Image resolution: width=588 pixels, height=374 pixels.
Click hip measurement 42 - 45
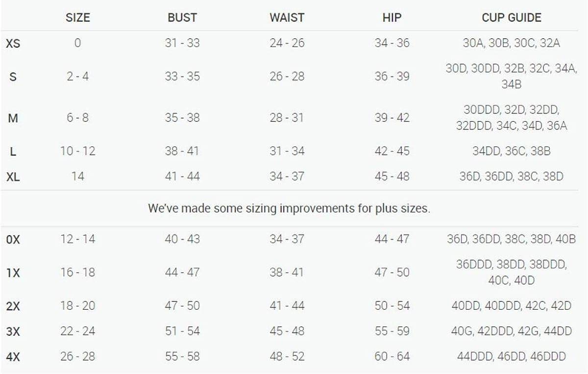[392, 151]
